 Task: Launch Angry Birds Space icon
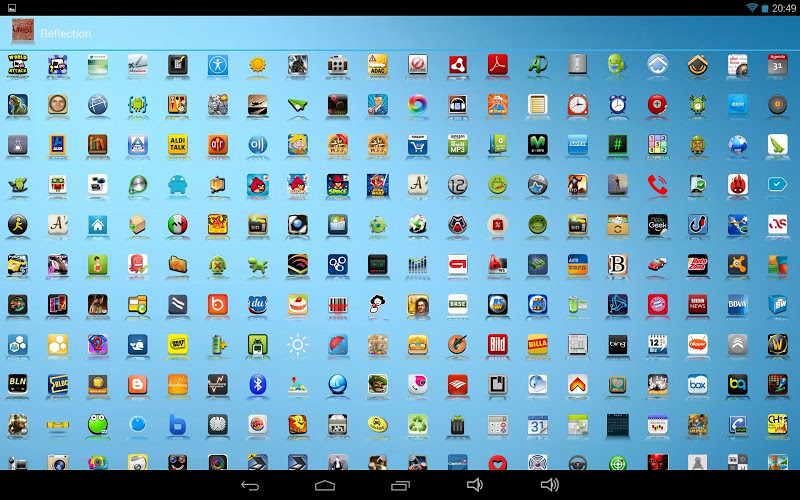point(337,185)
